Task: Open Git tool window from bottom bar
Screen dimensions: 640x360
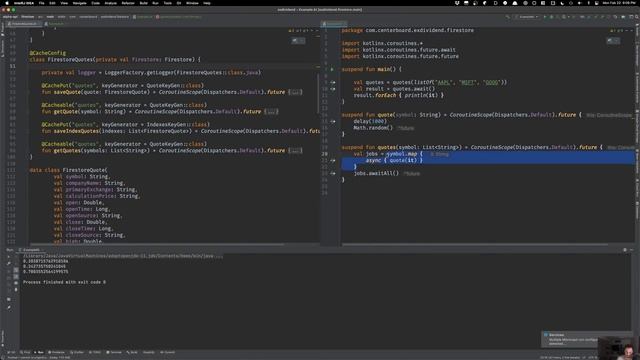Action: click(11, 352)
